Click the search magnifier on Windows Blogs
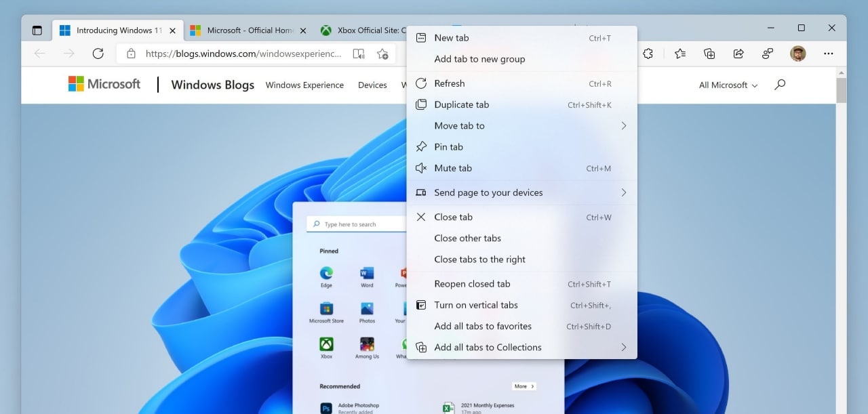This screenshot has width=868, height=414. (780, 85)
